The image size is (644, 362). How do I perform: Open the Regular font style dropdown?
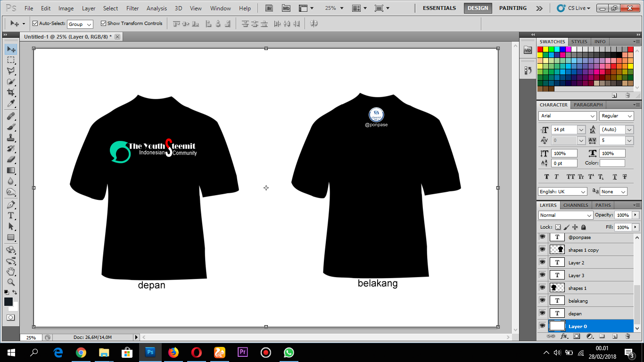(x=617, y=116)
